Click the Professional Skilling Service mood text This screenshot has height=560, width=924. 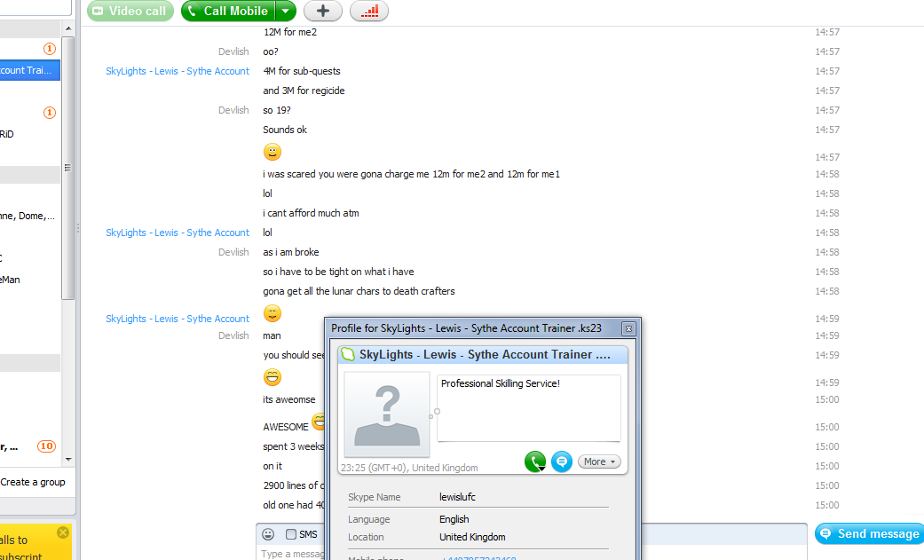tap(501, 383)
